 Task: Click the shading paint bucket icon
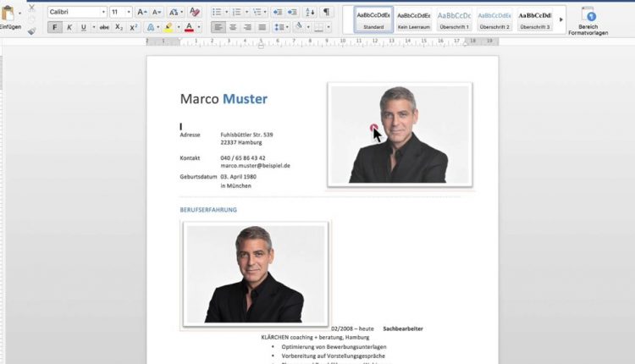(299, 28)
